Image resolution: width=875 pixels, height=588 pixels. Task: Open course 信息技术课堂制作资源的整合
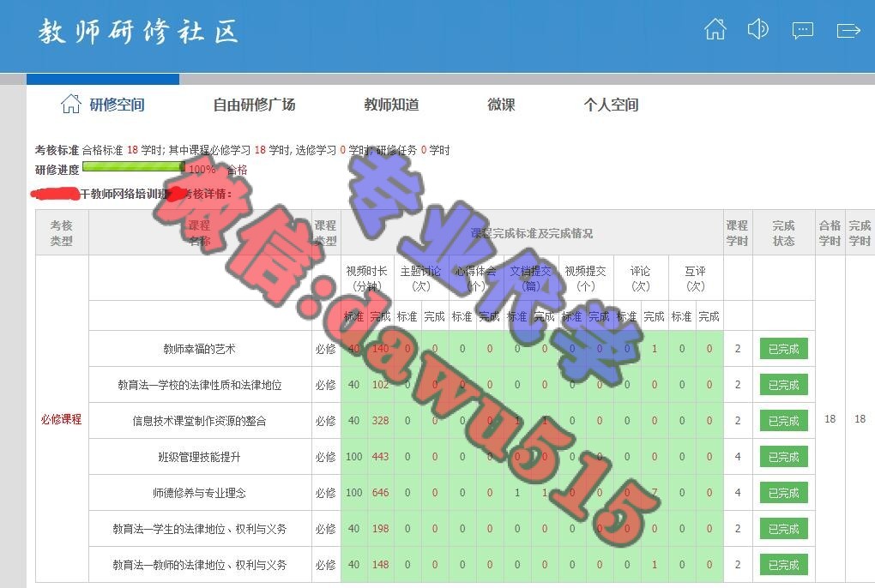click(x=199, y=421)
